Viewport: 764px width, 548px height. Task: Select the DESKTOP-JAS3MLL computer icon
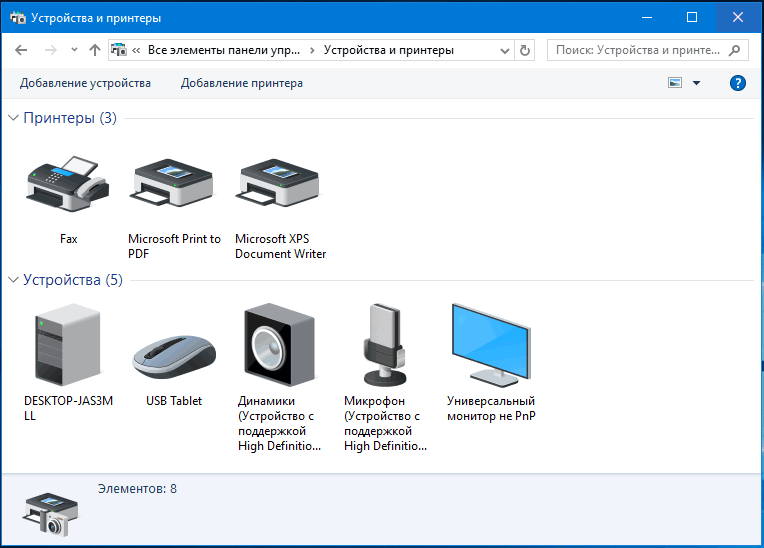coord(68,344)
